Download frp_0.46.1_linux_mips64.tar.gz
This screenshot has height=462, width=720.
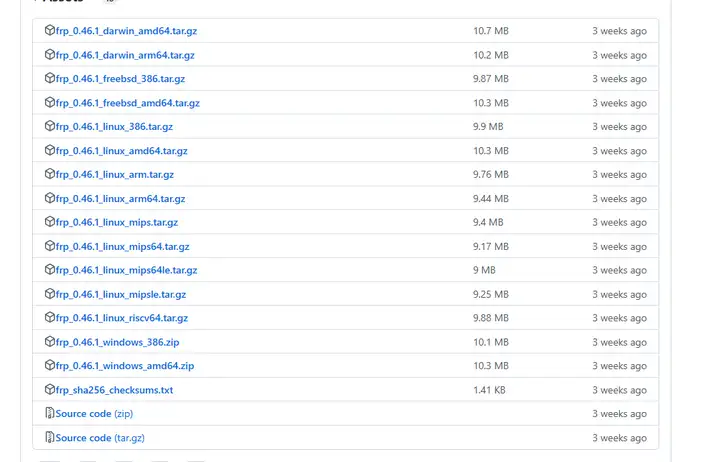pyautogui.click(x=123, y=247)
